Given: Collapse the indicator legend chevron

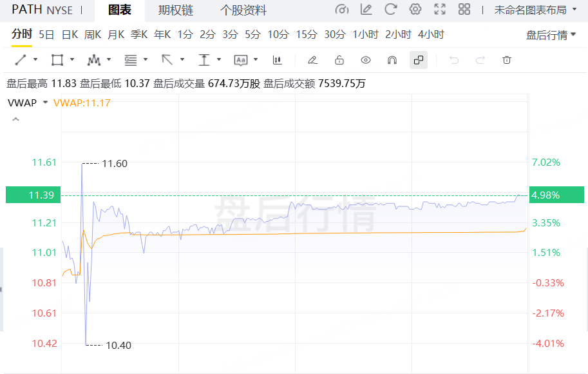Looking at the screenshot, I should [16, 119].
